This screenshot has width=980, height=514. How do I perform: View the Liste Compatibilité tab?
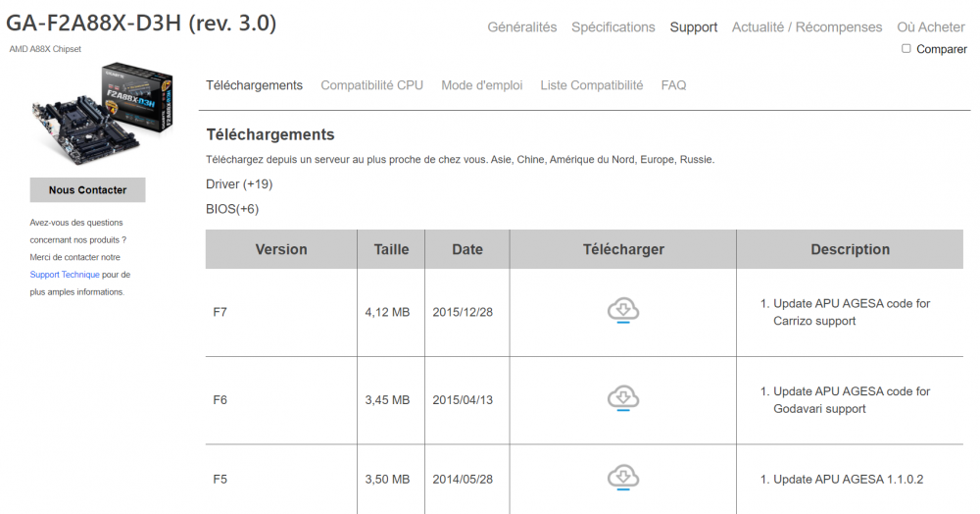click(592, 85)
